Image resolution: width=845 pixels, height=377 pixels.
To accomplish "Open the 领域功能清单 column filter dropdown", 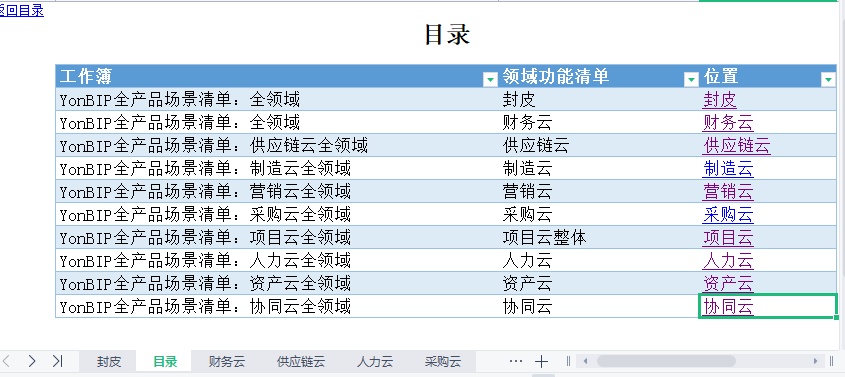I will click(691, 80).
